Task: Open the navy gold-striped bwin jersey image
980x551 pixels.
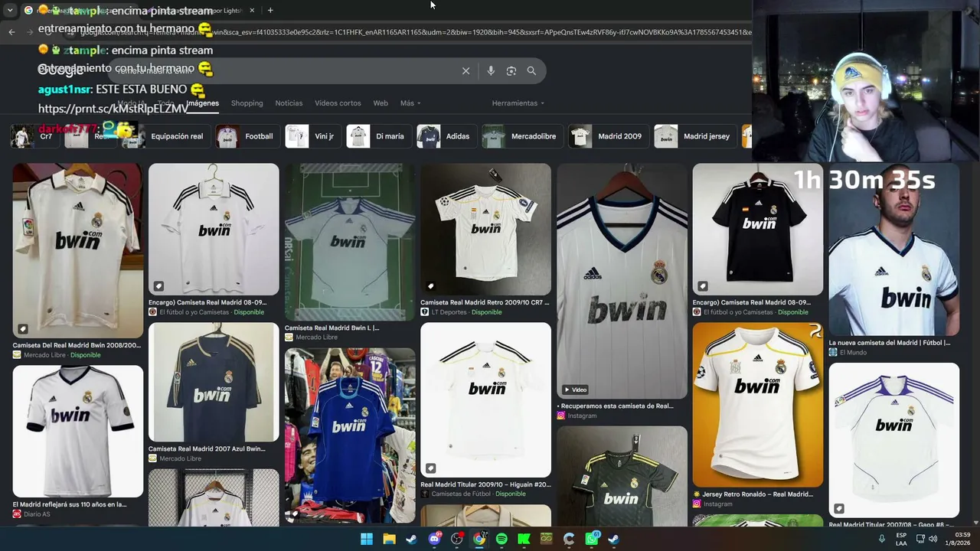Action: (x=214, y=382)
